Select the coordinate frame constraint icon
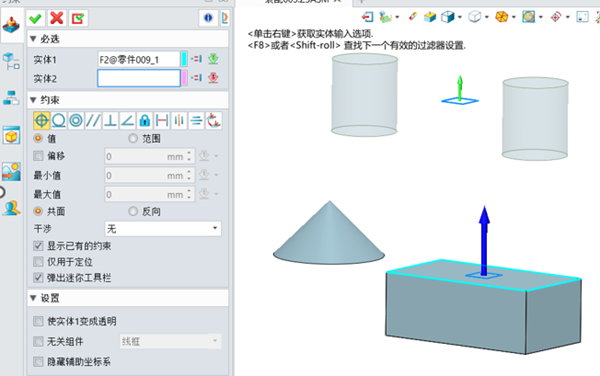The height and width of the screenshot is (376, 600). [x=214, y=120]
